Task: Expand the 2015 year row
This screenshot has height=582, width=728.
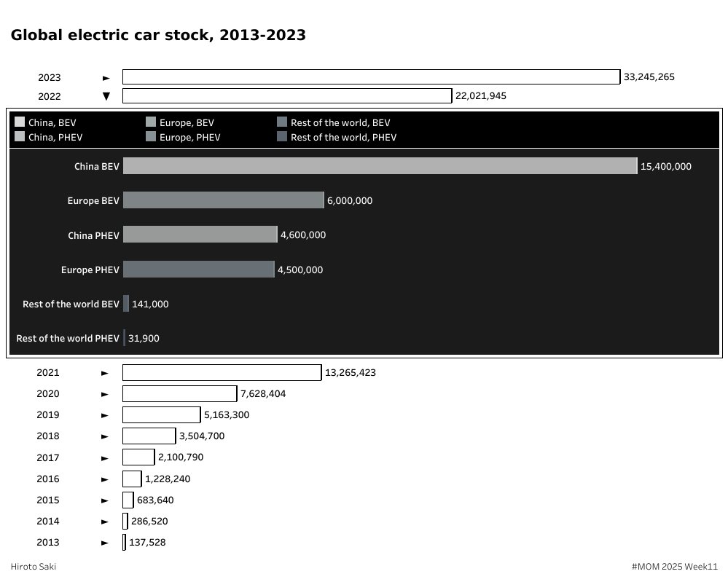Action: point(105,500)
